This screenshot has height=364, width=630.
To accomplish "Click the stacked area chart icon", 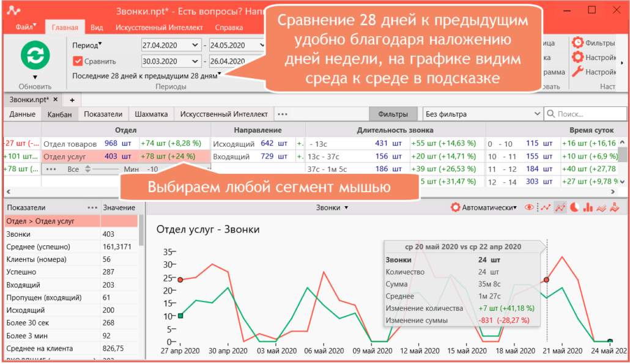I will 601,207.
